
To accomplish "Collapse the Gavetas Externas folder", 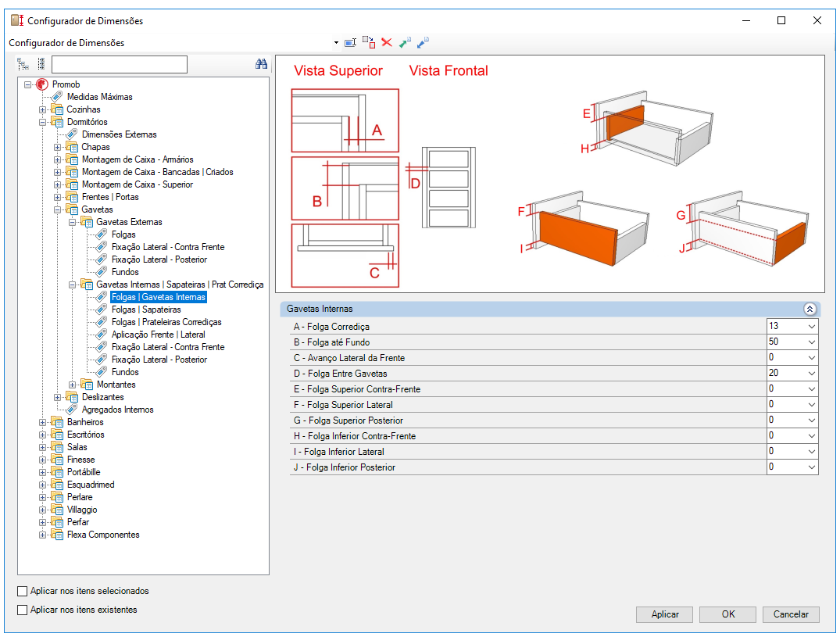I will [73, 222].
